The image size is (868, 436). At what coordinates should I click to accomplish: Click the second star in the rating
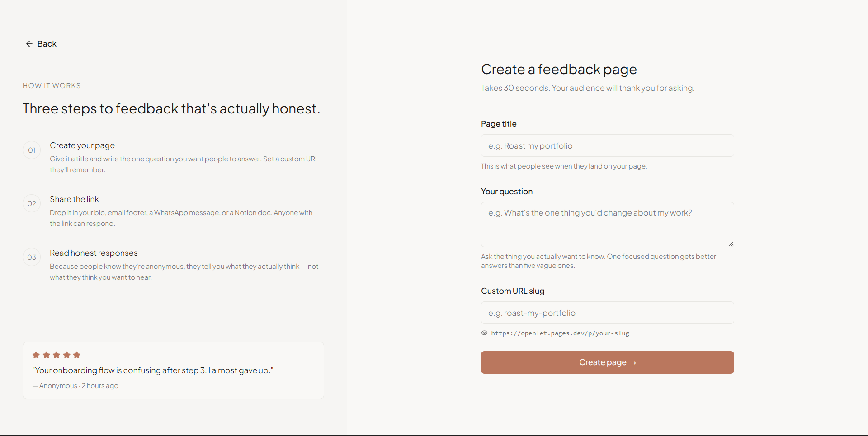tap(47, 355)
